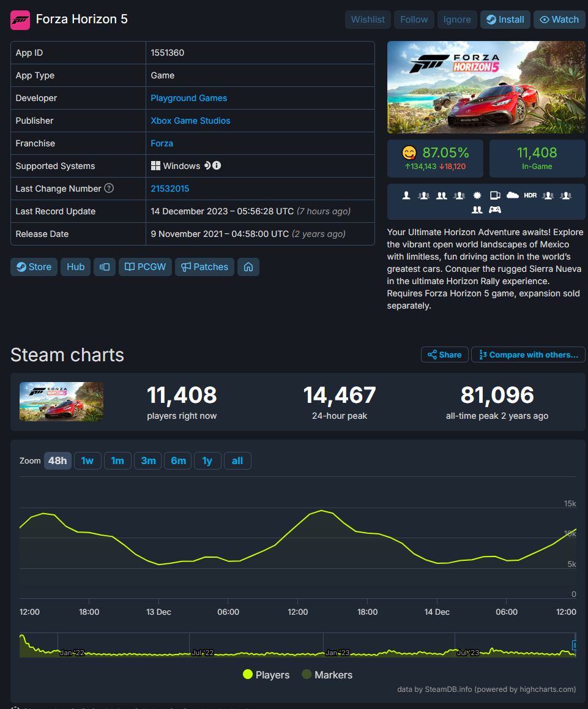Click the controller support gamepad icon
This screenshot has width=588, height=709.
coord(495,209)
